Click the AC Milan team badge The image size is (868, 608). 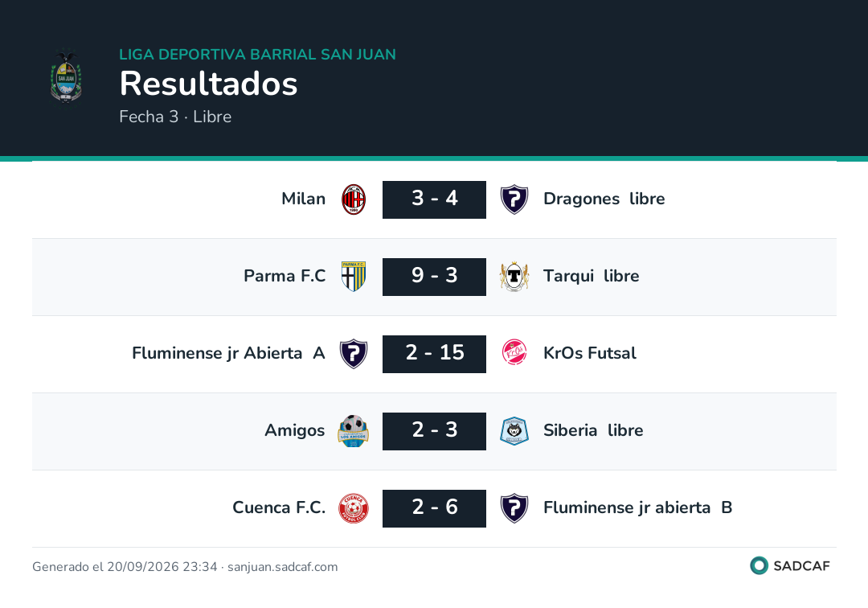coord(353,199)
